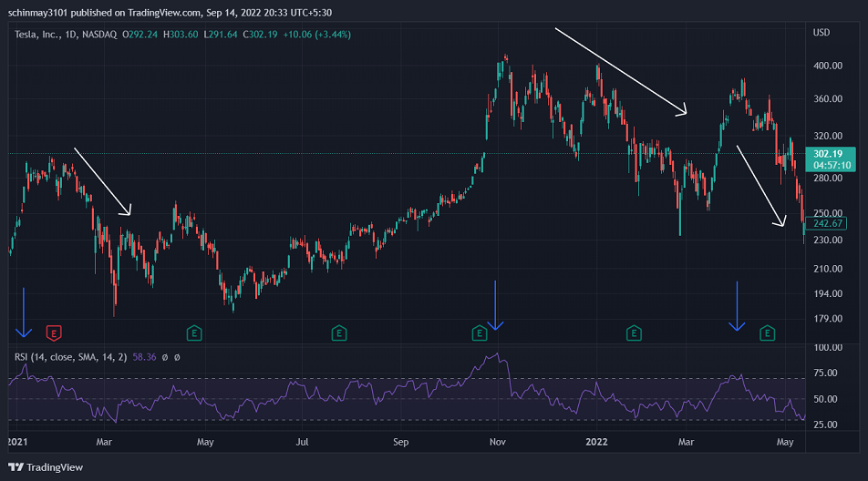The height and width of the screenshot is (481, 868).
Task: Click the countdown timer 04:57:10
Action: (x=832, y=165)
